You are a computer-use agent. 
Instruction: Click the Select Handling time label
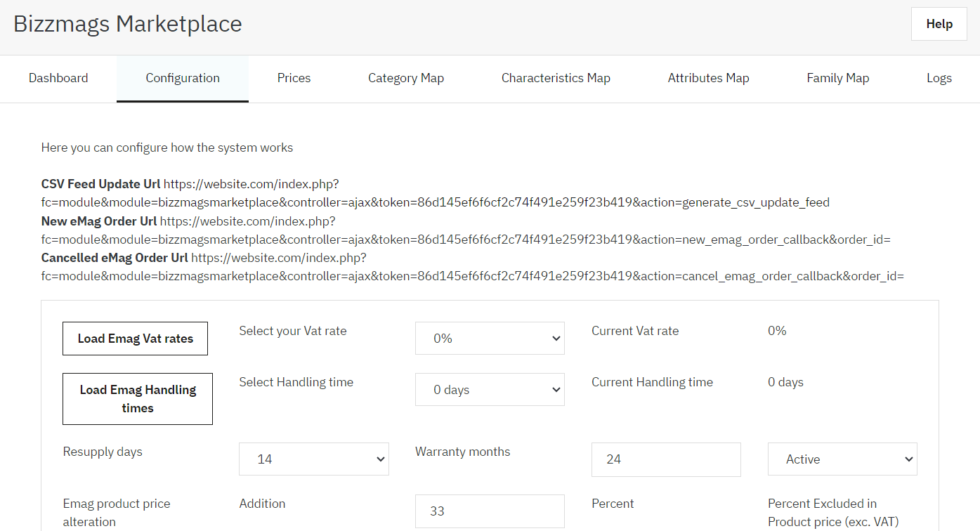point(296,382)
